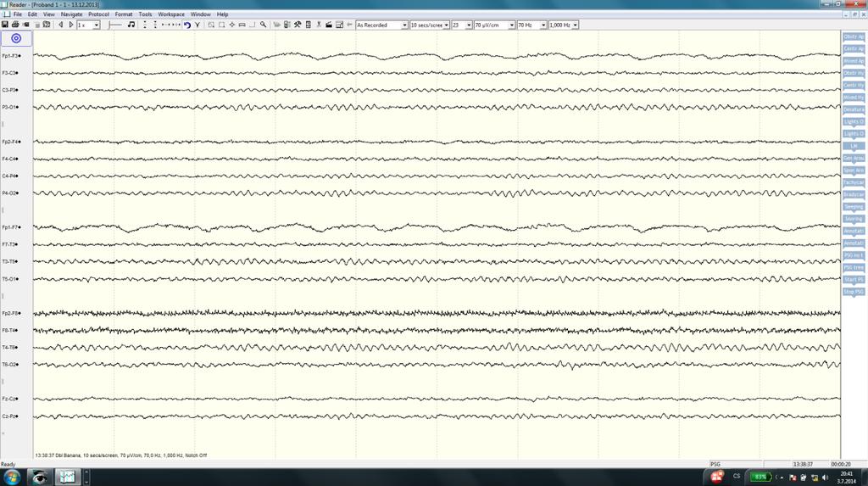868x486 pixels.
Task: Click the Snoring event button
Action: [x=853, y=219]
